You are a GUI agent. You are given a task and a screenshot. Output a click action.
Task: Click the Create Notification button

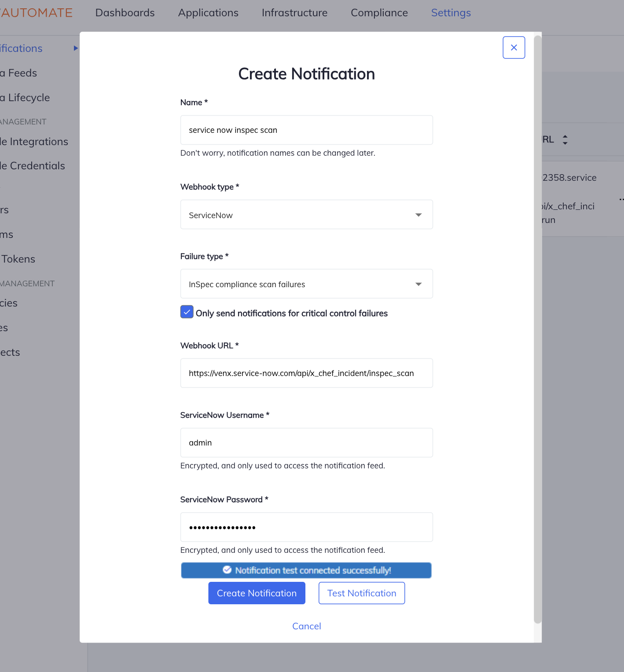257,593
